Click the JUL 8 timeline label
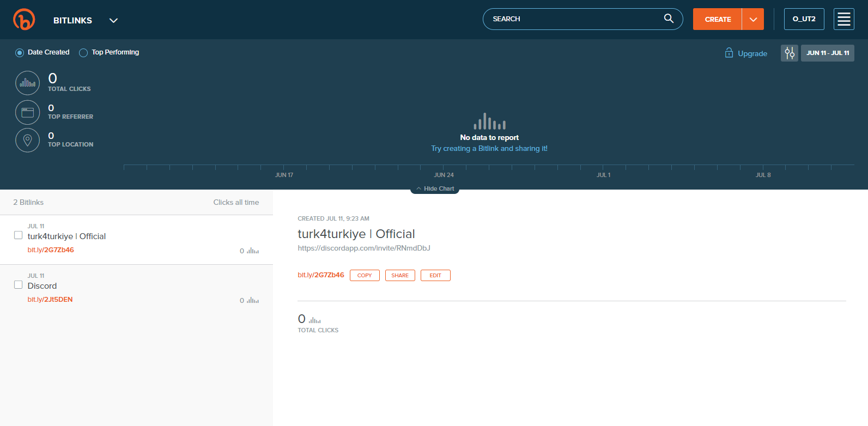 pyautogui.click(x=763, y=175)
